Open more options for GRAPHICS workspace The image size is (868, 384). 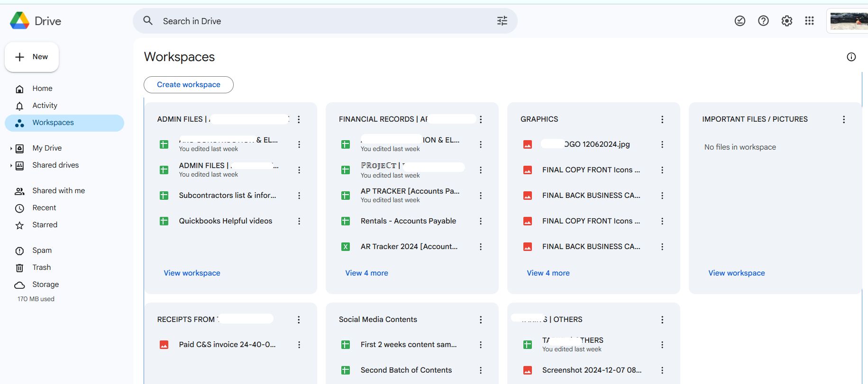pyautogui.click(x=662, y=119)
